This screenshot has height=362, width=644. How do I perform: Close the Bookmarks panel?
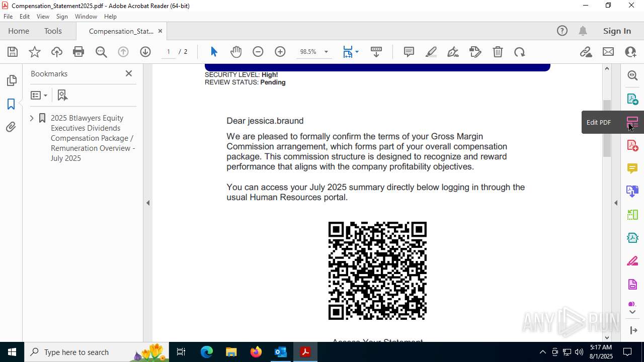(129, 73)
